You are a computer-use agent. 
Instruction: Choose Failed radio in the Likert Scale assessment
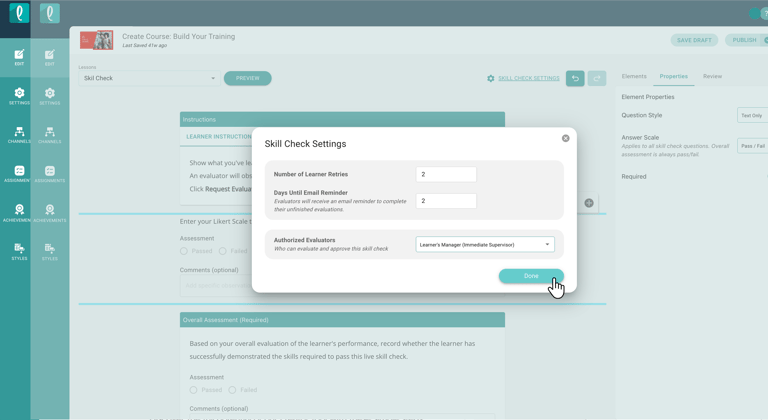[x=222, y=251]
